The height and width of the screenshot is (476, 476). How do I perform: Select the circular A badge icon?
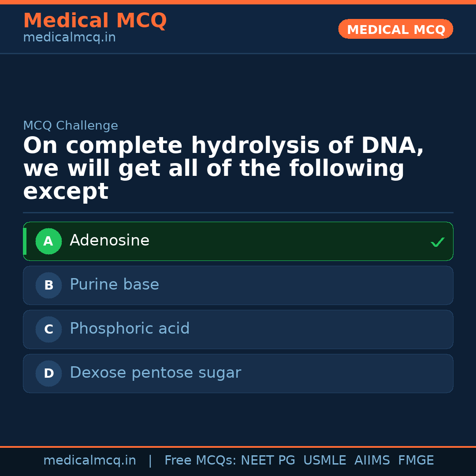click(x=48, y=241)
